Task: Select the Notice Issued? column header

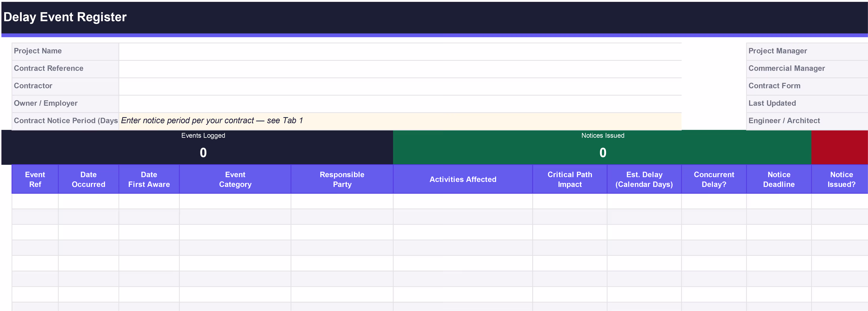Action: (x=840, y=179)
